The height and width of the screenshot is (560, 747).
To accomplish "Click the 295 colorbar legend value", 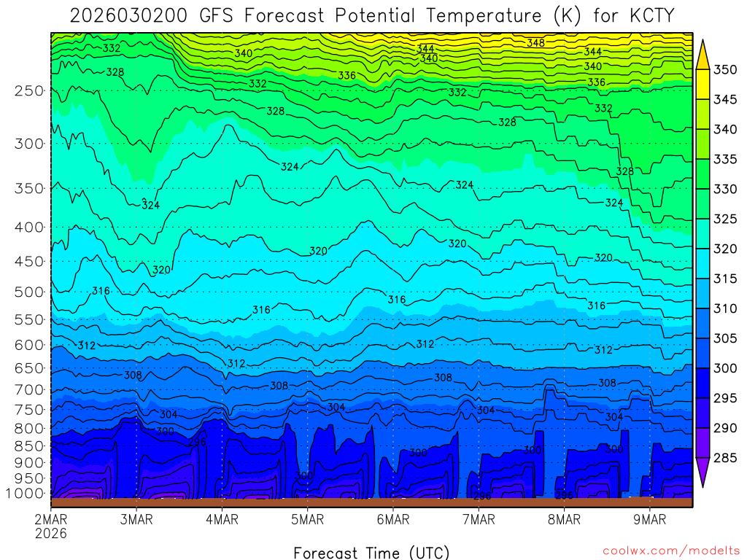I will click(x=725, y=399).
